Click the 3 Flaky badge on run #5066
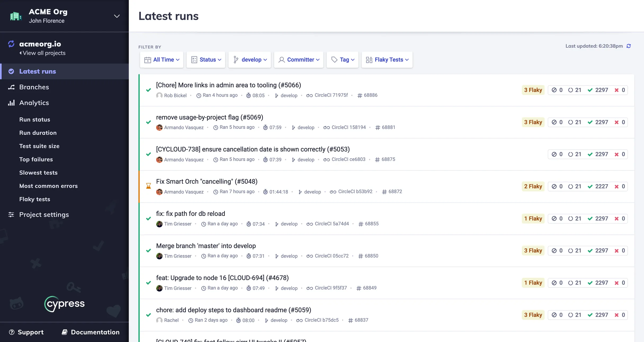644x342 pixels. pyautogui.click(x=533, y=90)
